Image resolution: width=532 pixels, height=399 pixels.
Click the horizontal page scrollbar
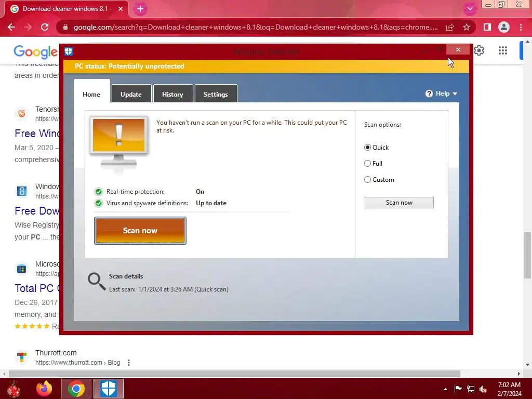click(x=234, y=374)
